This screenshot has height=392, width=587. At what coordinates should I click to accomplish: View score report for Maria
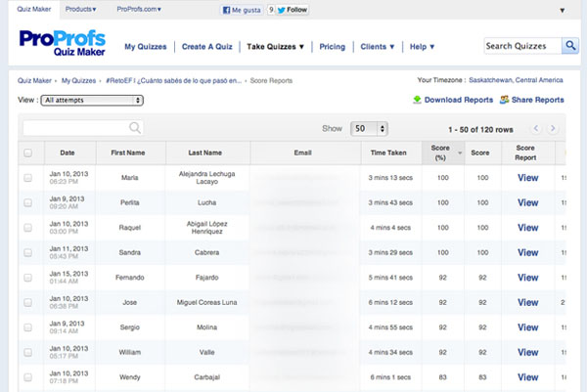coord(528,178)
